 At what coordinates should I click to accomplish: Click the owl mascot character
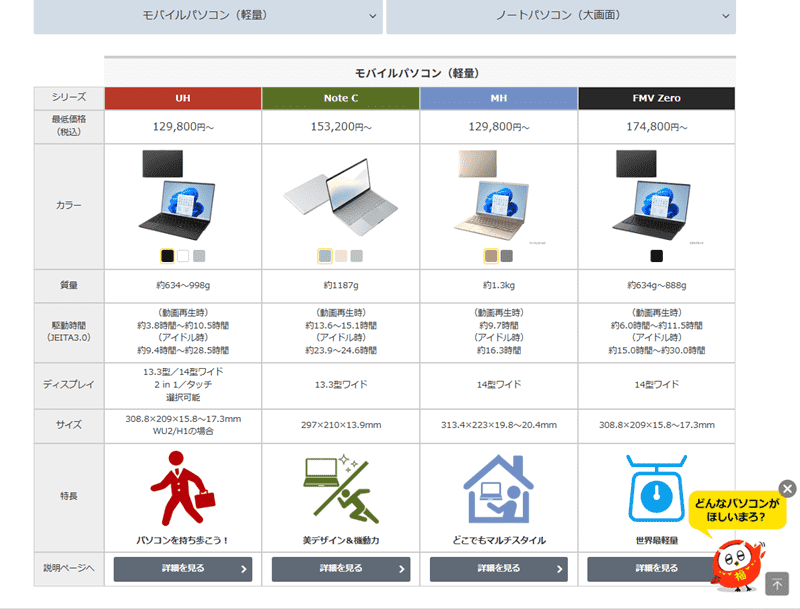click(738, 566)
